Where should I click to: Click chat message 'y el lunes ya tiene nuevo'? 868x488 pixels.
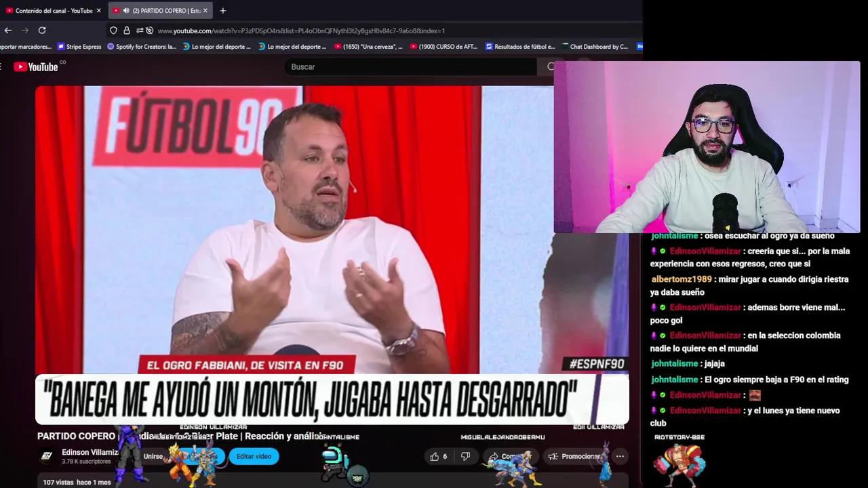point(745,417)
